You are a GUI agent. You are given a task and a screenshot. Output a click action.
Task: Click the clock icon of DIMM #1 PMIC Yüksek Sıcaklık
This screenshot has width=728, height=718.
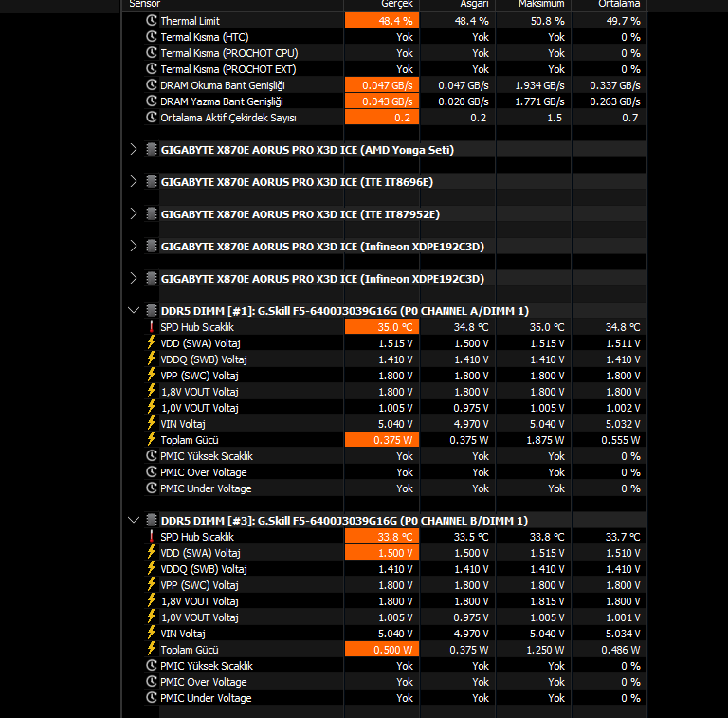point(152,456)
